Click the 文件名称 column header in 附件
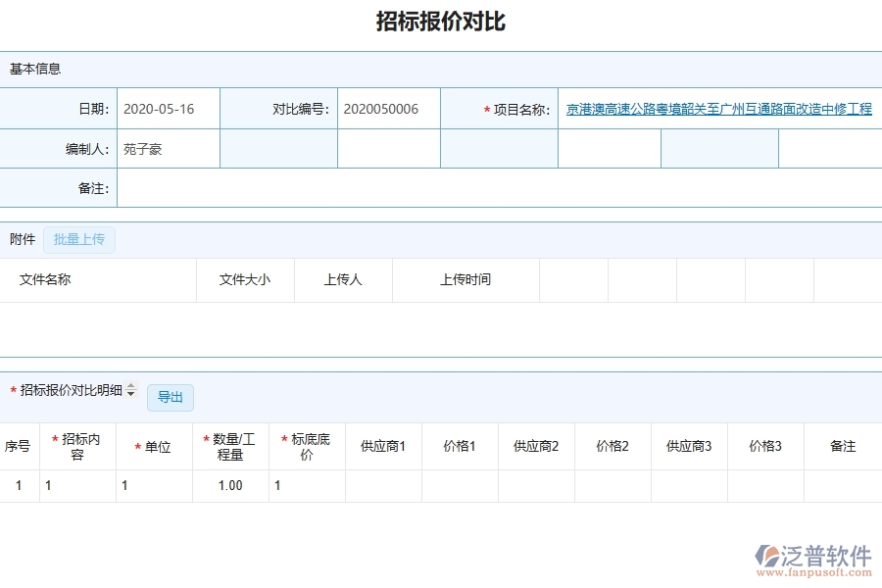 point(44,279)
